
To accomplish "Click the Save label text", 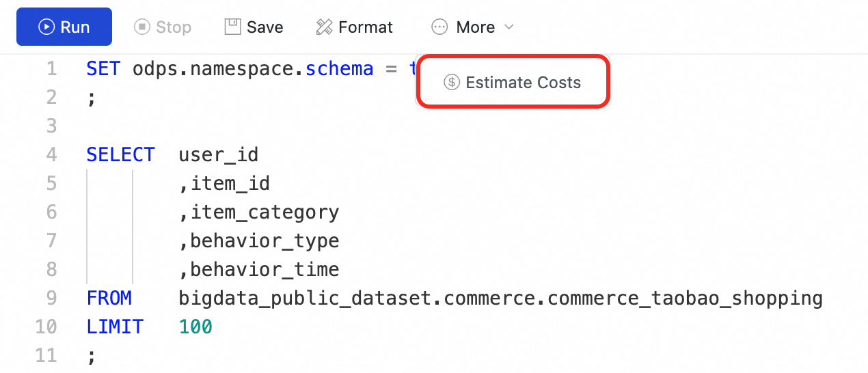I will pos(265,27).
